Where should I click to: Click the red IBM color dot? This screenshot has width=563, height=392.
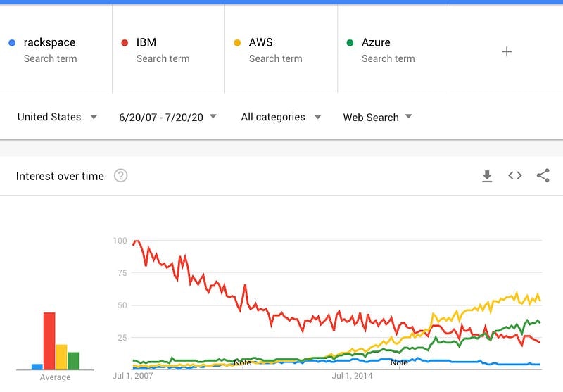[125, 43]
